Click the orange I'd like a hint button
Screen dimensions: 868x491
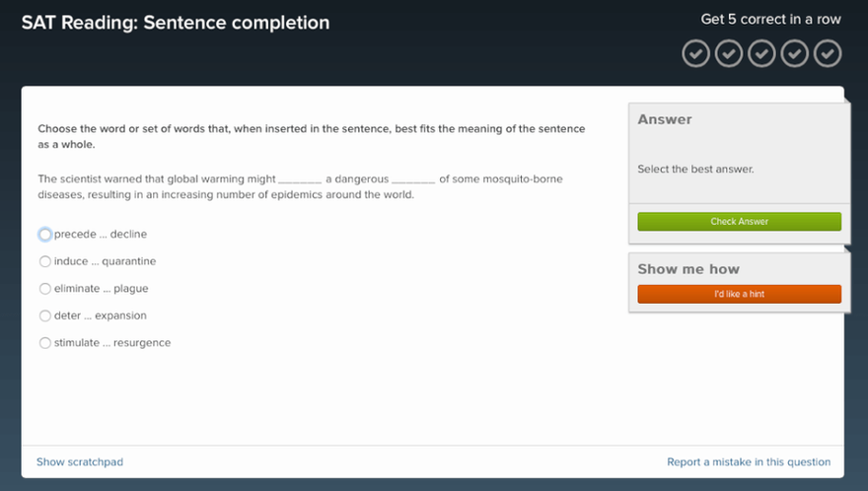tap(739, 294)
